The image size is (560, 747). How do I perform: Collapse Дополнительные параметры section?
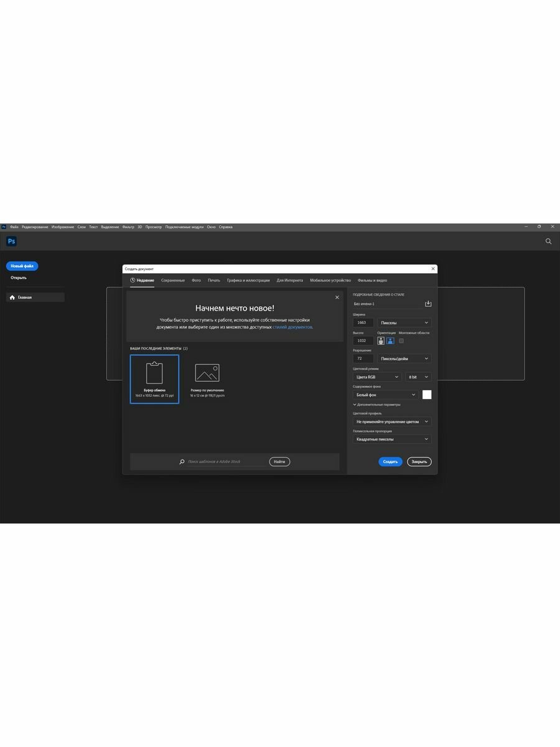[x=377, y=405]
